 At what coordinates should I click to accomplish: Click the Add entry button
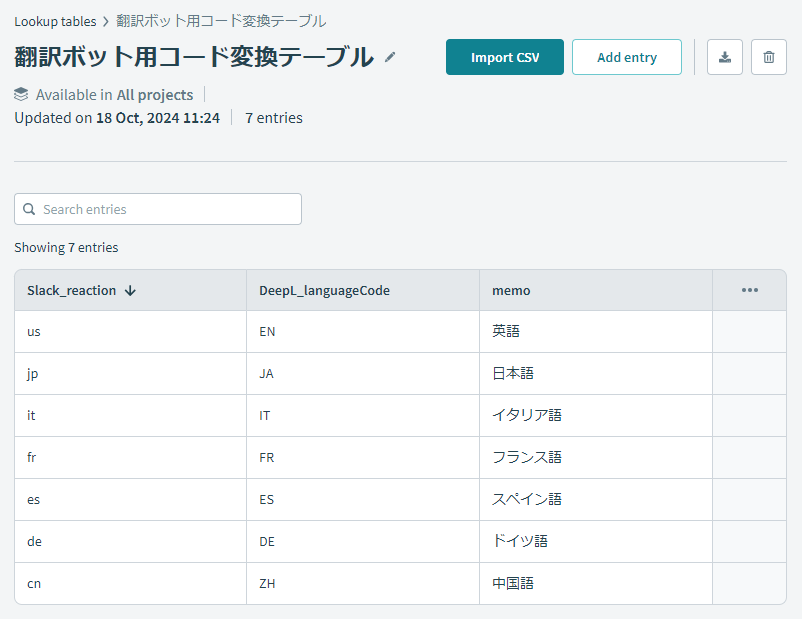(x=627, y=57)
